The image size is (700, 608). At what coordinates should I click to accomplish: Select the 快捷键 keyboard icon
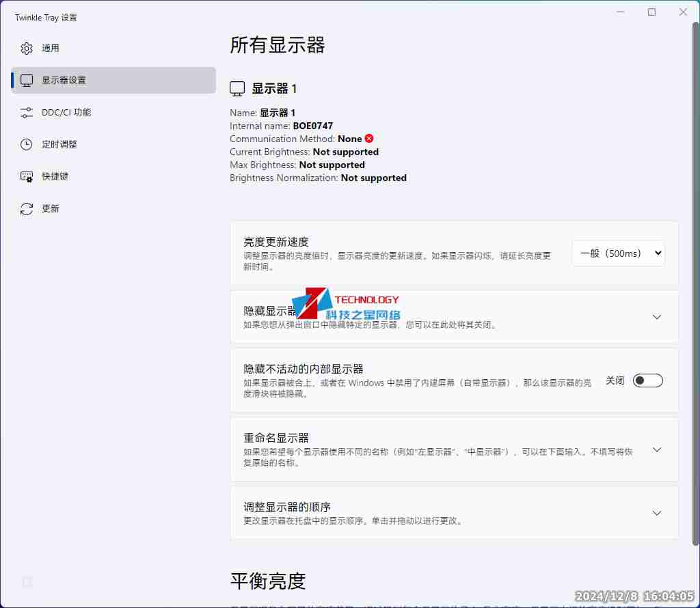26,176
